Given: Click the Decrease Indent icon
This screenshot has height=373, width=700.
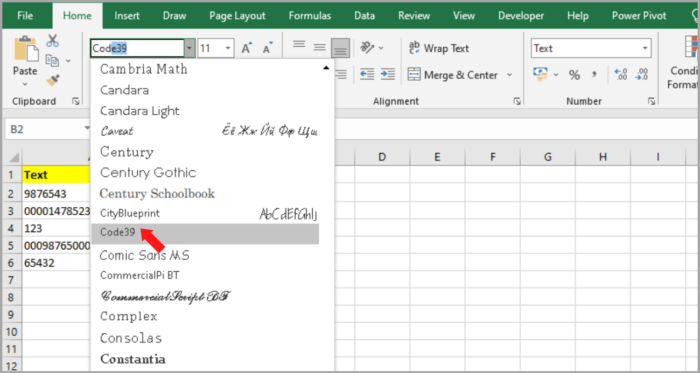Looking at the screenshot, I should coord(367,74).
